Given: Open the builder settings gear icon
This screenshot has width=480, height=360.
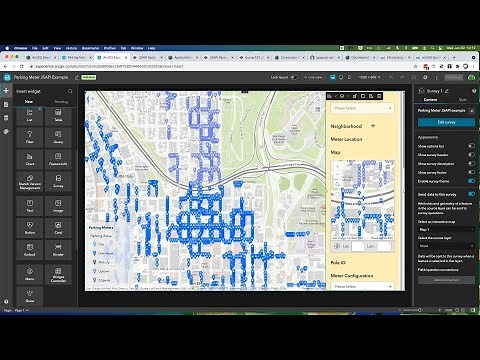Looking at the screenshot, I should coord(425,77).
